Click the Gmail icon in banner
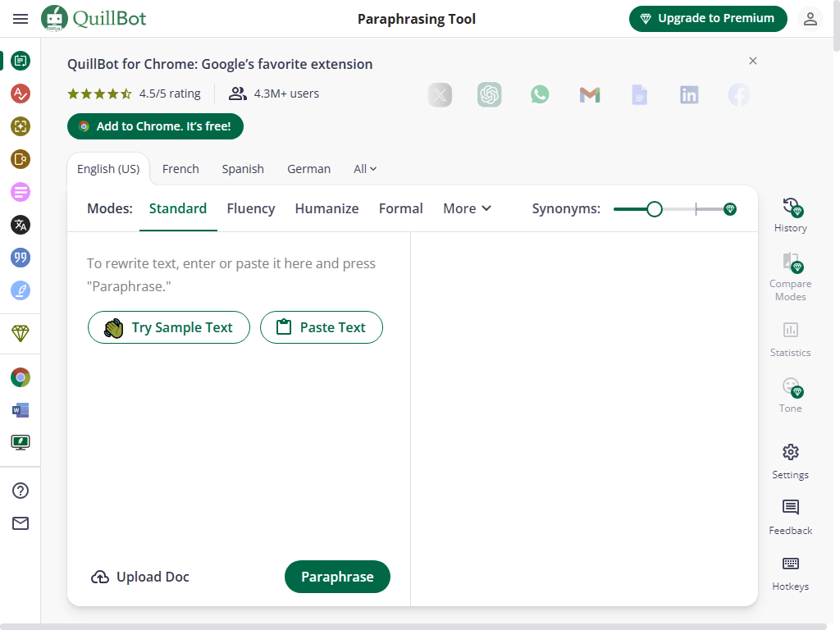840x630 pixels. point(589,95)
